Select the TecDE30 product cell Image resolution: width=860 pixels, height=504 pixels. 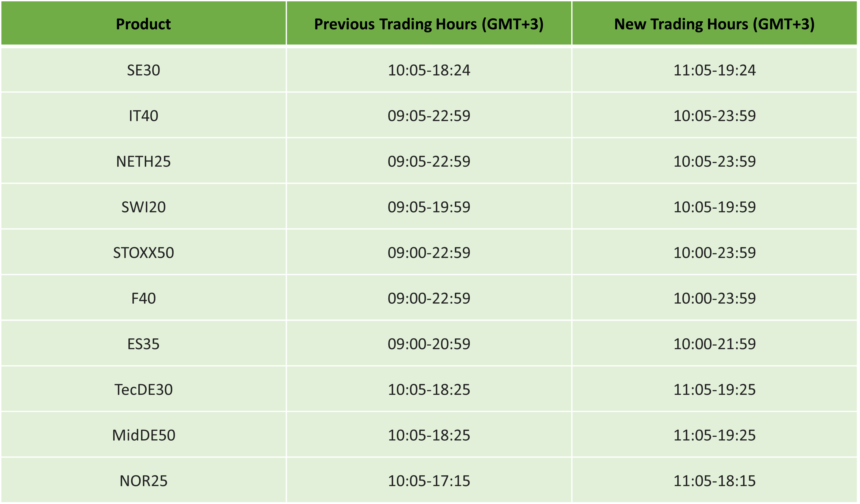click(143, 390)
